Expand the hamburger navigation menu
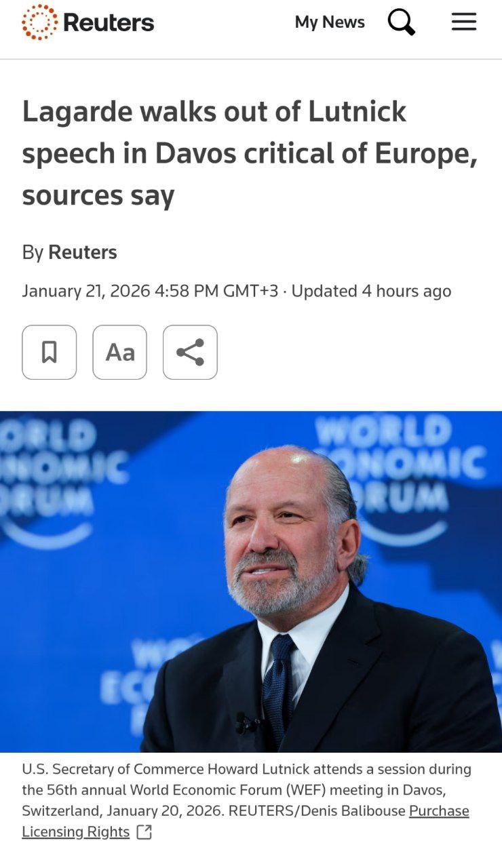This screenshot has height=868, width=502. [464, 22]
